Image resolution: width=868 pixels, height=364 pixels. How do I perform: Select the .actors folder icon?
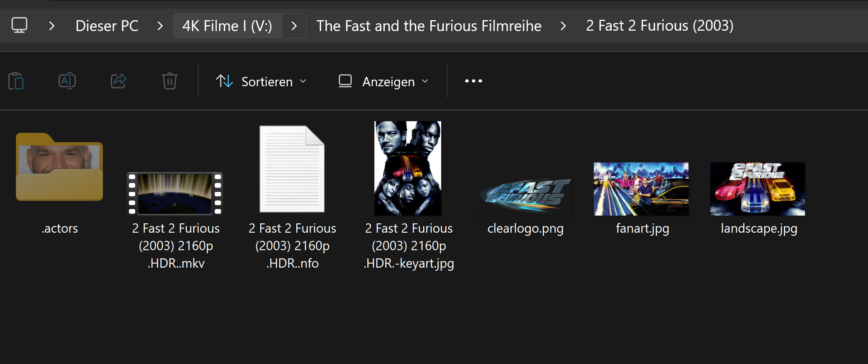(59, 167)
